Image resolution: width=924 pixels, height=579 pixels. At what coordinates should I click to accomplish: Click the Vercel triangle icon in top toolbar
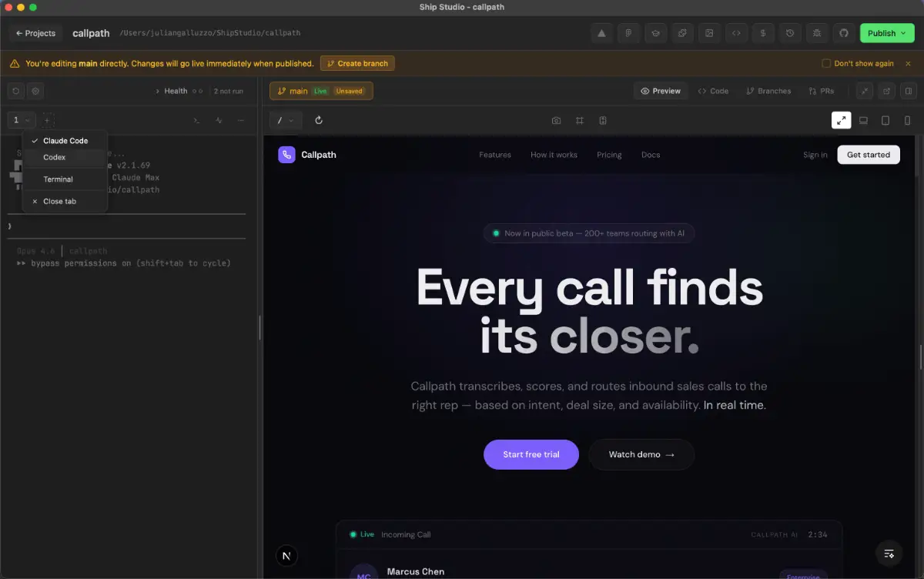pos(601,33)
